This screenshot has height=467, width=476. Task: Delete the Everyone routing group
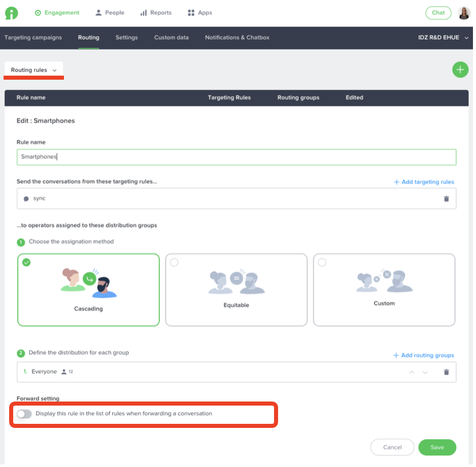tap(446, 372)
